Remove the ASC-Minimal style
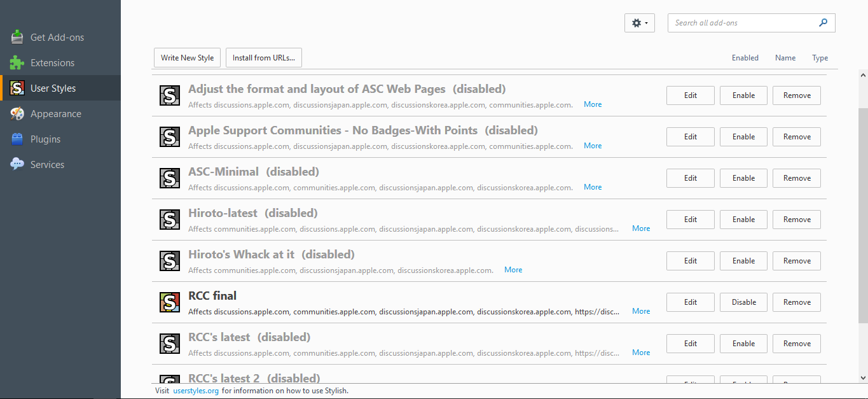Viewport: 868px width, 399px height. click(x=797, y=178)
